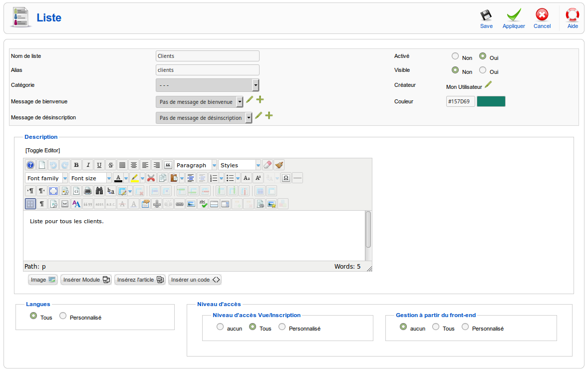This screenshot has height=372, width=588.
Task: Apply bold formatting in the editor
Action: click(75, 164)
